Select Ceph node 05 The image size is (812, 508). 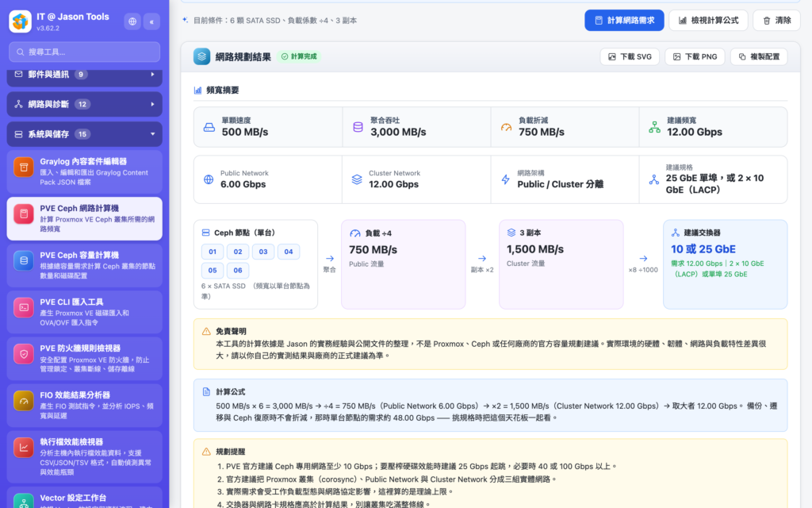tap(213, 270)
